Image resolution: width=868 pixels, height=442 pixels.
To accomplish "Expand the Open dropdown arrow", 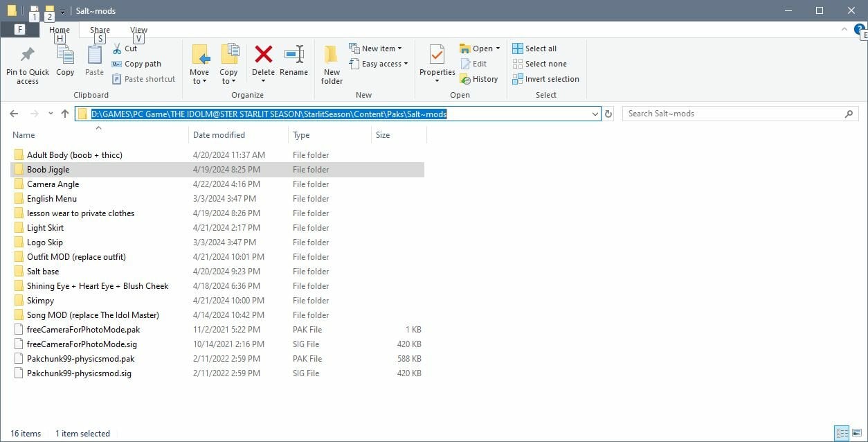I will coord(498,48).
